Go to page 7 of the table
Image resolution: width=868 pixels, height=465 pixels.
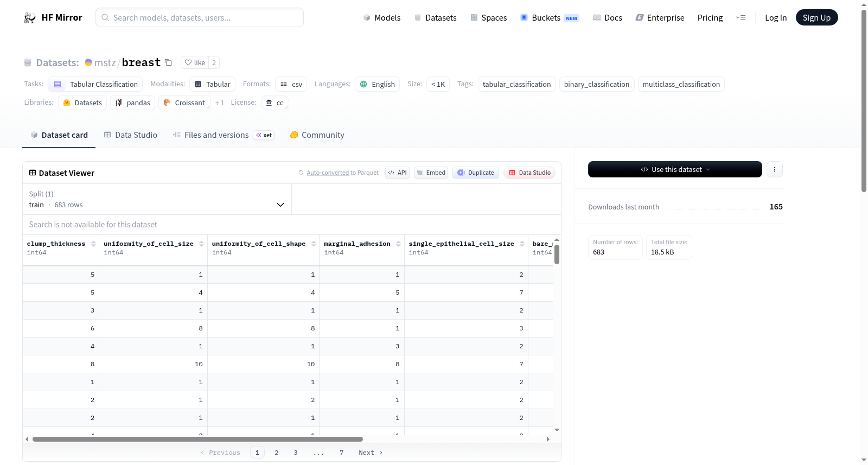tap(342, 453)
